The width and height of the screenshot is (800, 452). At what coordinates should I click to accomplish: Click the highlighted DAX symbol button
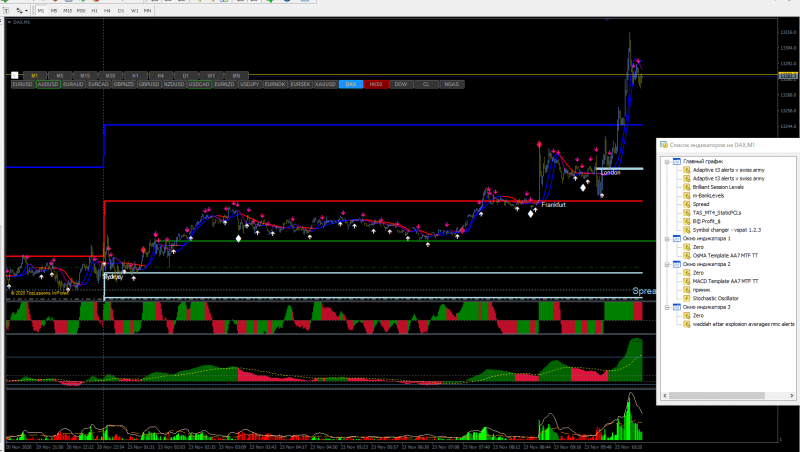click(351, 84)
